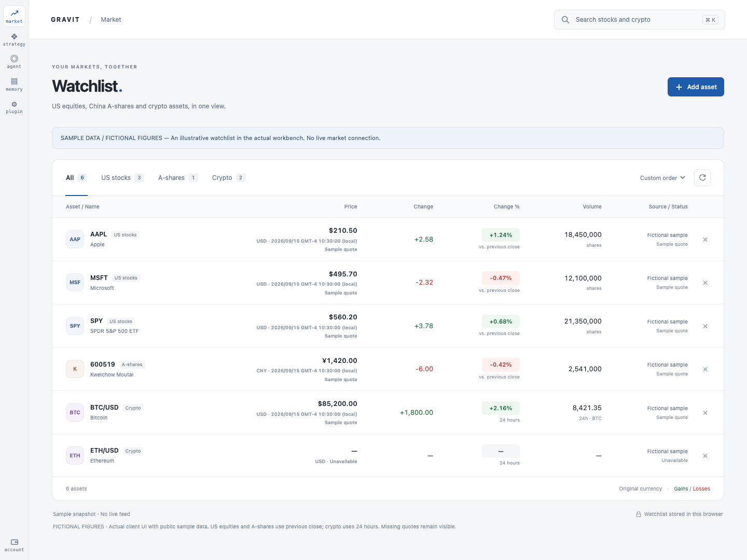
Task: Click the Asset / Name column header
Action: click(82, 207)
